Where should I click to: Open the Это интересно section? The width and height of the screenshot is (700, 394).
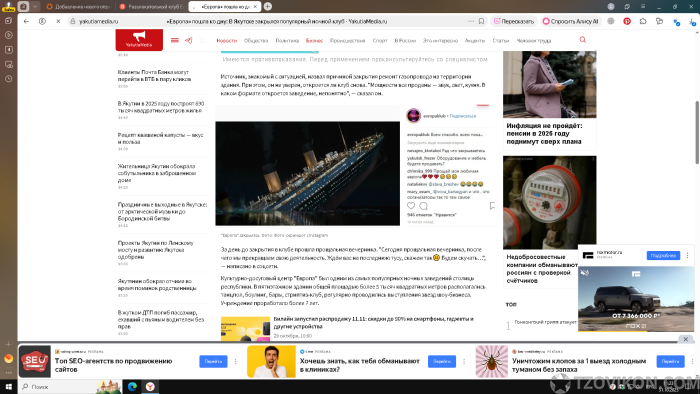pos(440,41)
